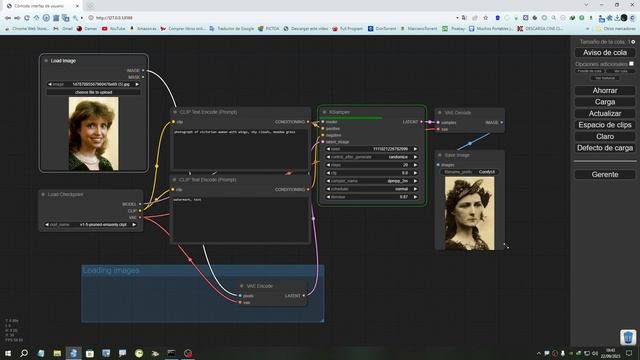Collapse the VAE Decode node via its dot
The height and width of the screenshot is (360, 640).
tap(440, 113)
